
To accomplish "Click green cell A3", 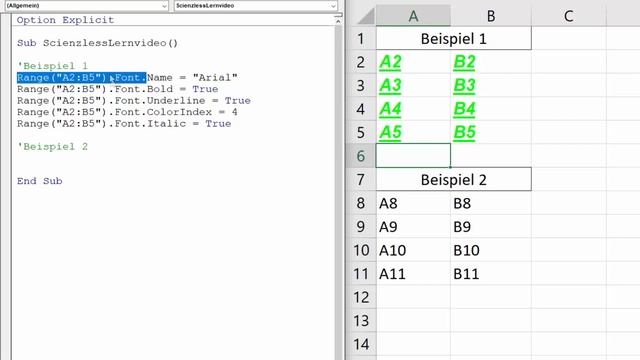I will click(413, 86).
